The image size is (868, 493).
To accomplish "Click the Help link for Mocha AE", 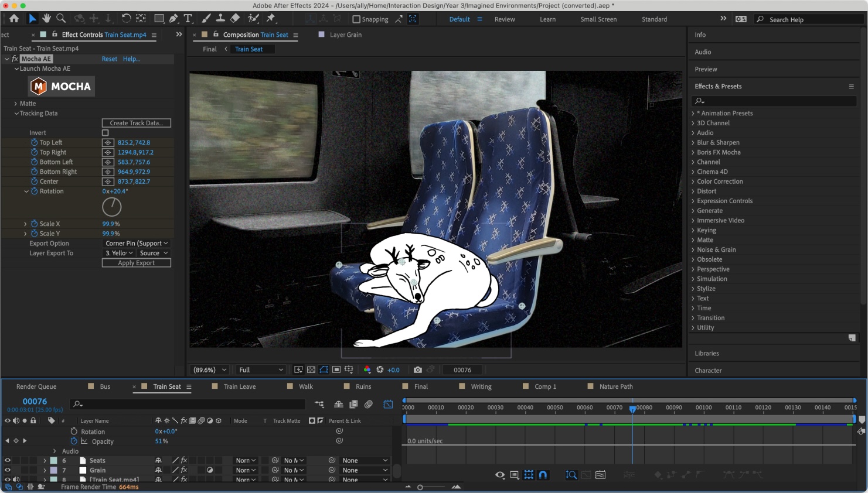I will pyautogui.click(x=131, y=59).
